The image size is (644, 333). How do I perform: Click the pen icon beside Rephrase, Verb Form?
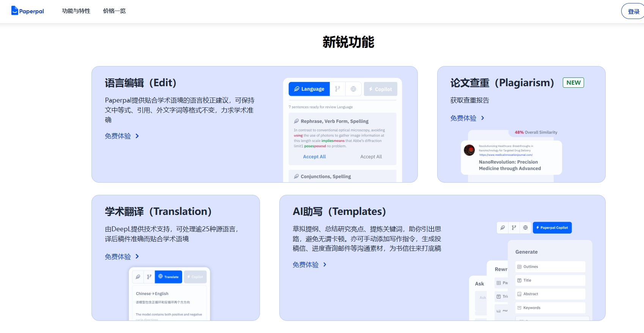pyautogui.click(x=296, y=122)
